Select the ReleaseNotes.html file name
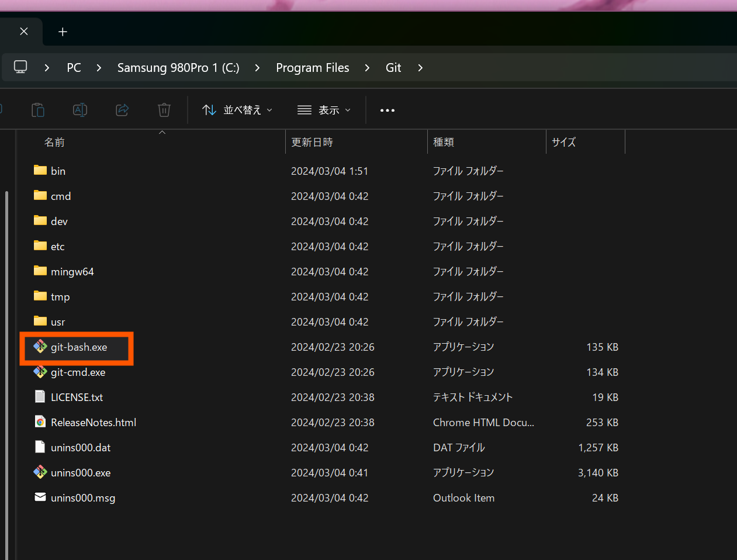This screenshot has height=560, width=737. 94,422
